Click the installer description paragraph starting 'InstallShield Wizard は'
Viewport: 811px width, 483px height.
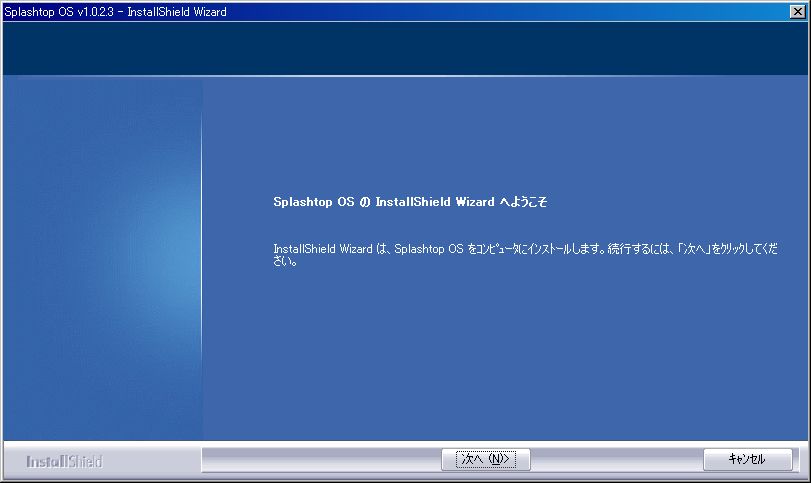pyautogui.click(x=525, y=254)
